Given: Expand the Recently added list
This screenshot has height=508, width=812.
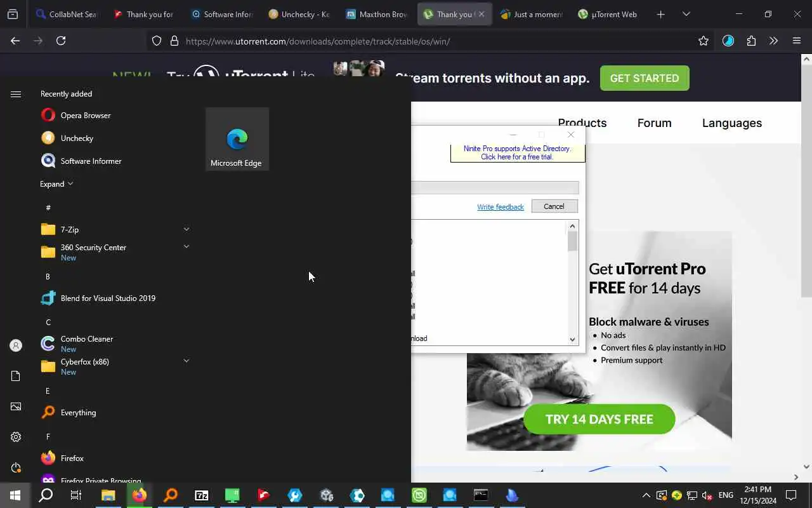Looking at the screenshot, I should 56,184.
